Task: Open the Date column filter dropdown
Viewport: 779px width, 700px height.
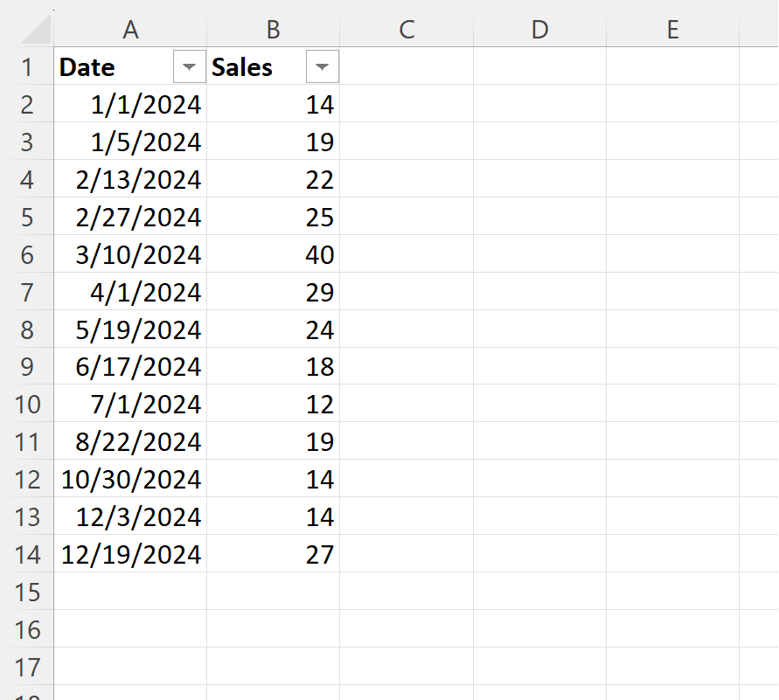Action: tap(189, 66)
